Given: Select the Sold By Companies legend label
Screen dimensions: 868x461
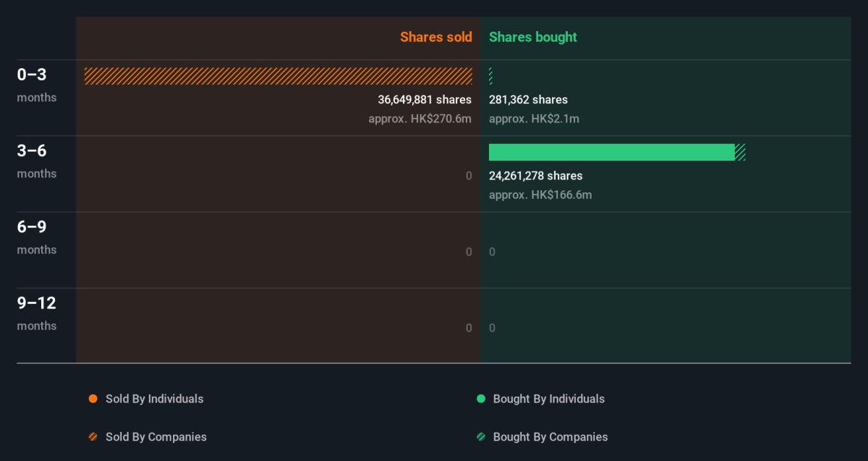Looking at the screenshot, I should [156, 437].
